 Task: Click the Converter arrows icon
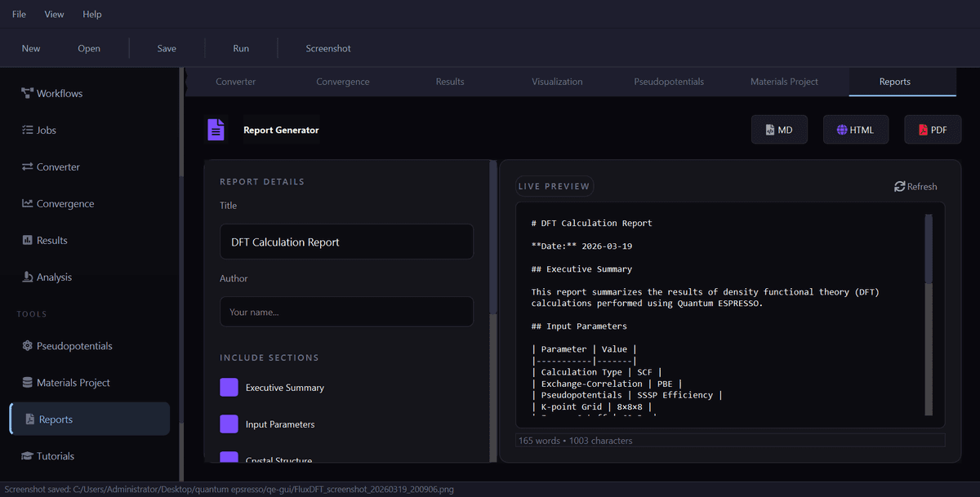[x=27, y=166]
